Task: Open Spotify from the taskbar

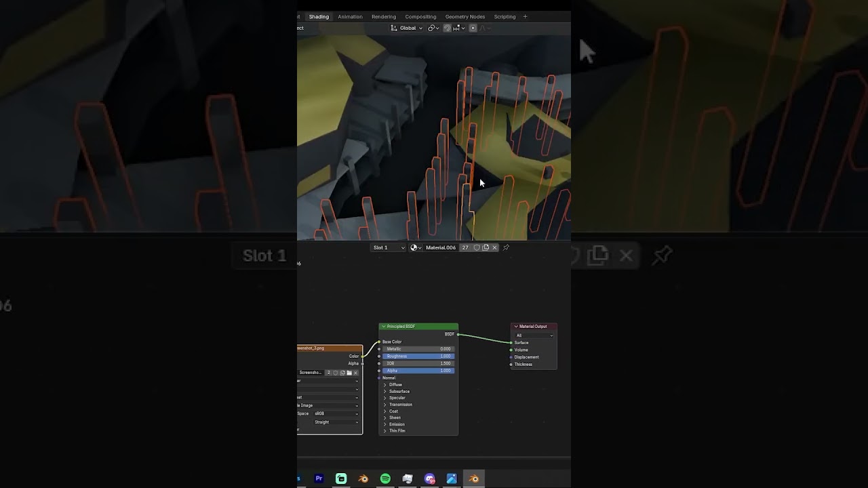Action: point(385,479)
